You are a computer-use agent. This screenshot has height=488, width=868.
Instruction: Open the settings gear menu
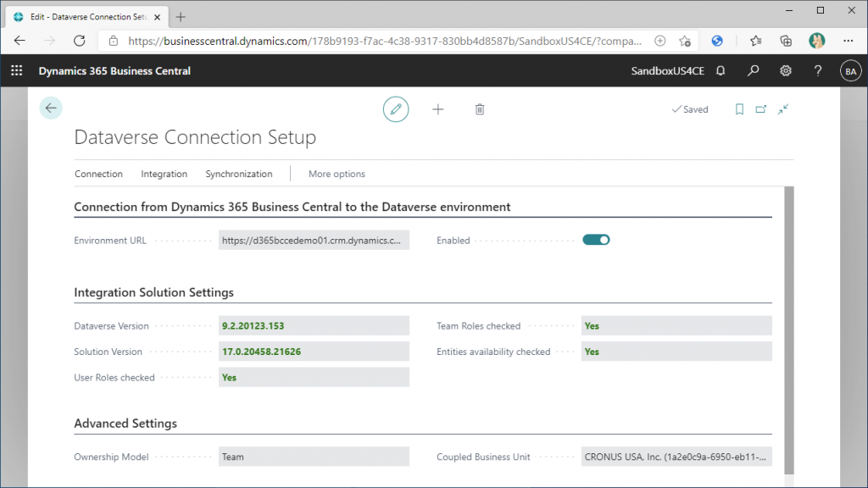tap(786, 71)
